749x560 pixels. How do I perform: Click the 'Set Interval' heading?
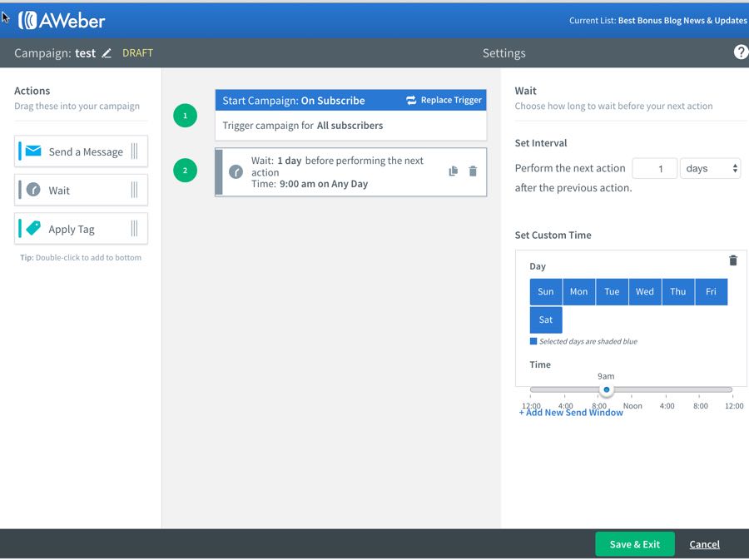(541, 143)
